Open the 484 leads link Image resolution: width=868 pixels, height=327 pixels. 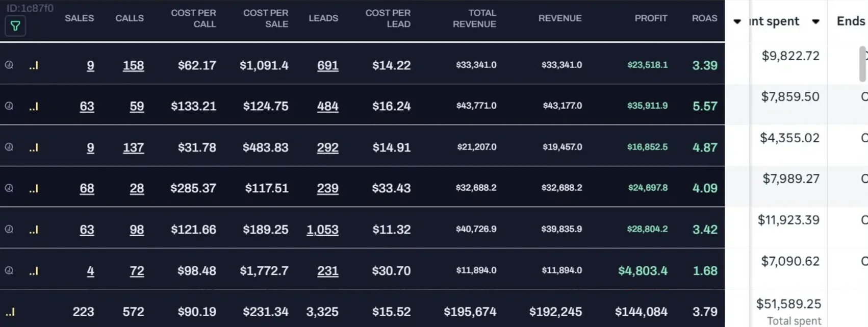pyautogui.click(x=327, y=106)
